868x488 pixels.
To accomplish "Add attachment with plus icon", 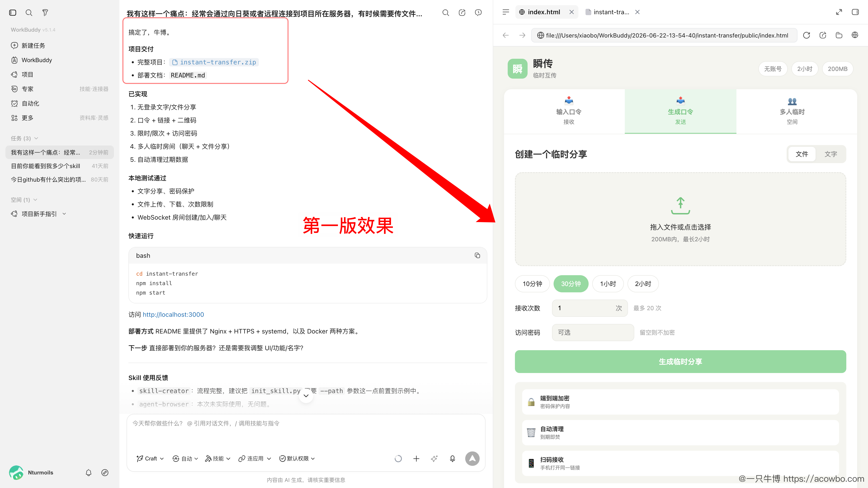I will click(416, 459).
